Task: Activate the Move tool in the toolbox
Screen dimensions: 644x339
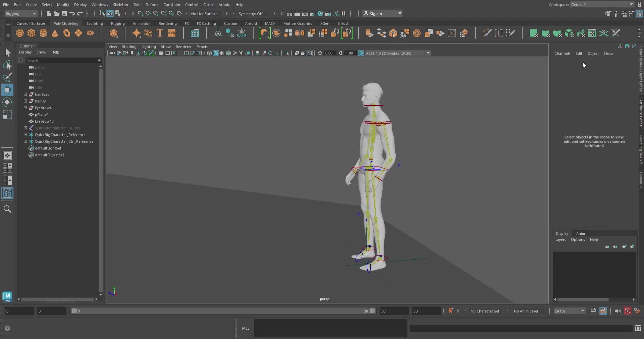Action: click(x=8, y=89)
